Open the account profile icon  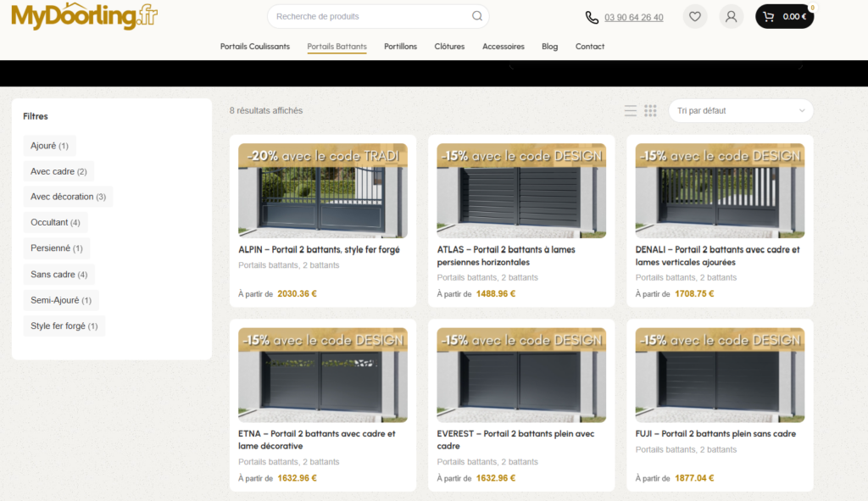coord(731,16)
